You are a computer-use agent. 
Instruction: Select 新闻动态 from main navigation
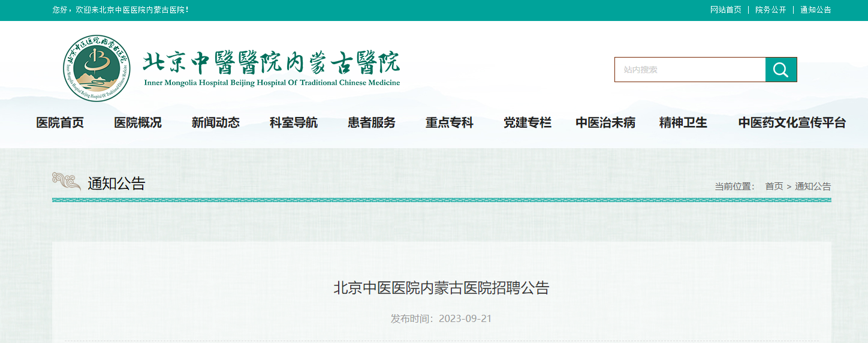pyautogui.click(x=216, y=123)
